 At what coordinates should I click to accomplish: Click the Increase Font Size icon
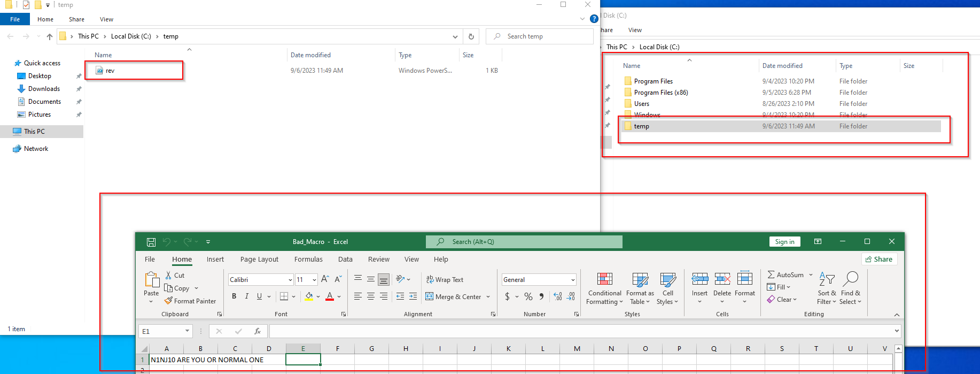coord(325,279)
